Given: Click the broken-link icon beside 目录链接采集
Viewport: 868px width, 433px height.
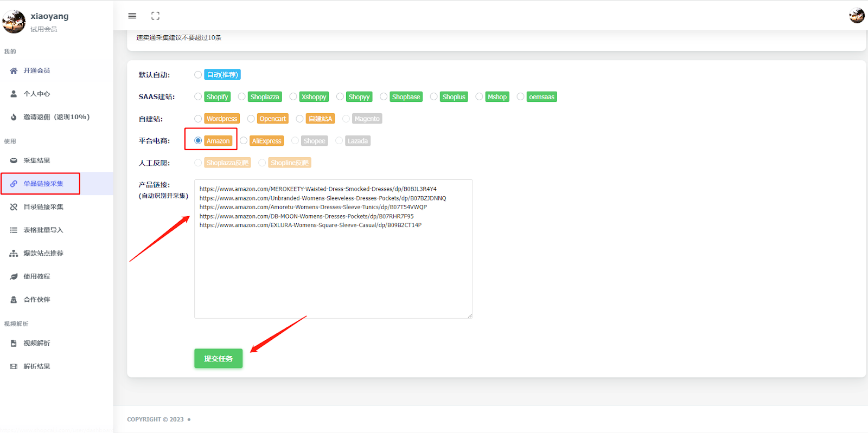Looking at the screenshot, I should pos(14,207).
